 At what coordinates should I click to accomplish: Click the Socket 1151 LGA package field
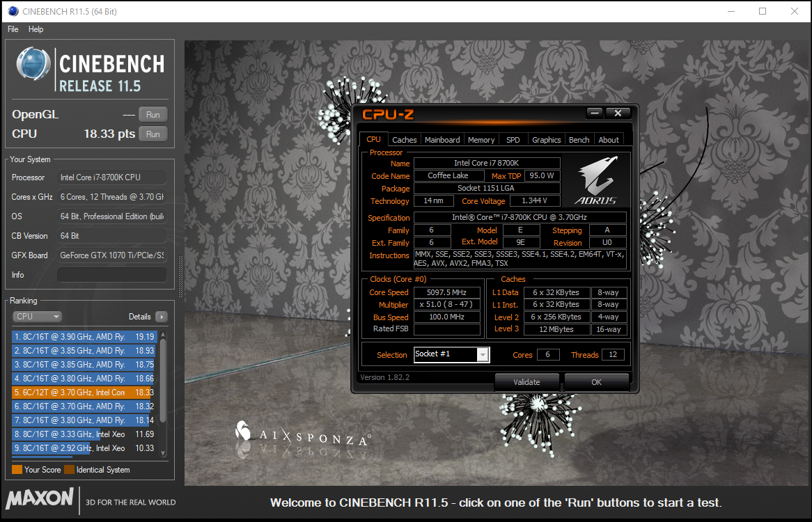(x=487, y=189)
